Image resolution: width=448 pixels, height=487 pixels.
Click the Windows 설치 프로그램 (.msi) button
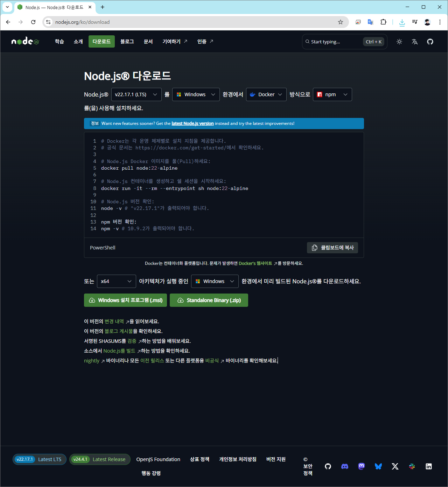(x=125, y=300)
